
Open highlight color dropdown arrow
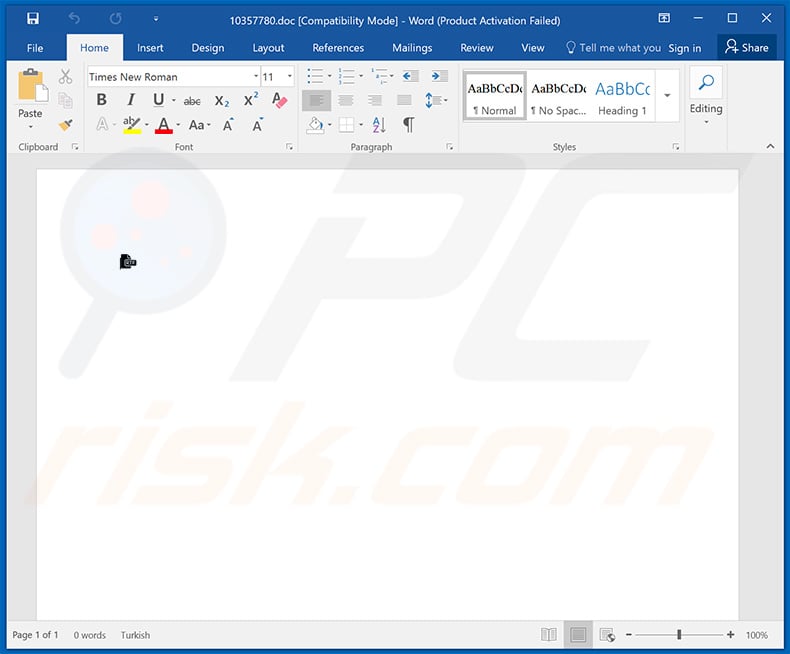coord(147,124)
